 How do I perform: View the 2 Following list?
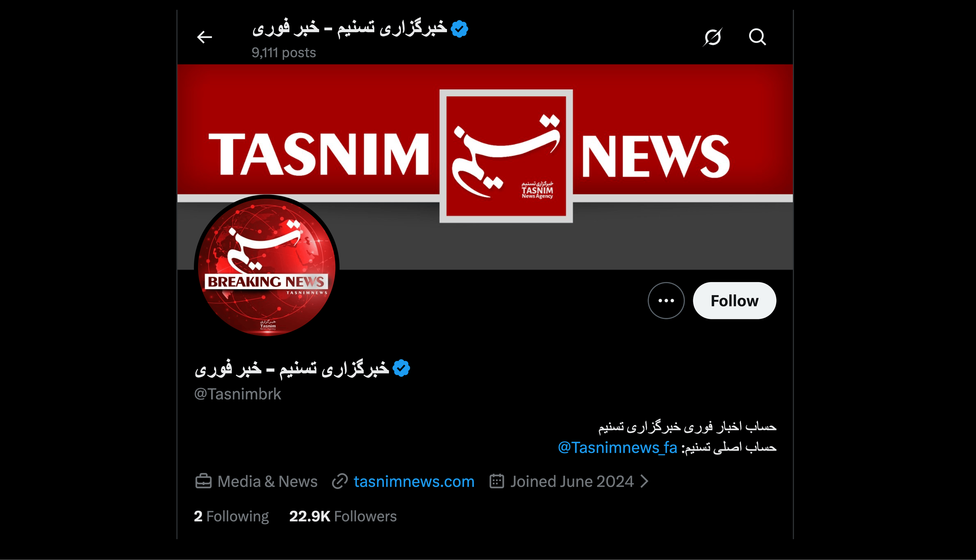click(x=231, y=516)
